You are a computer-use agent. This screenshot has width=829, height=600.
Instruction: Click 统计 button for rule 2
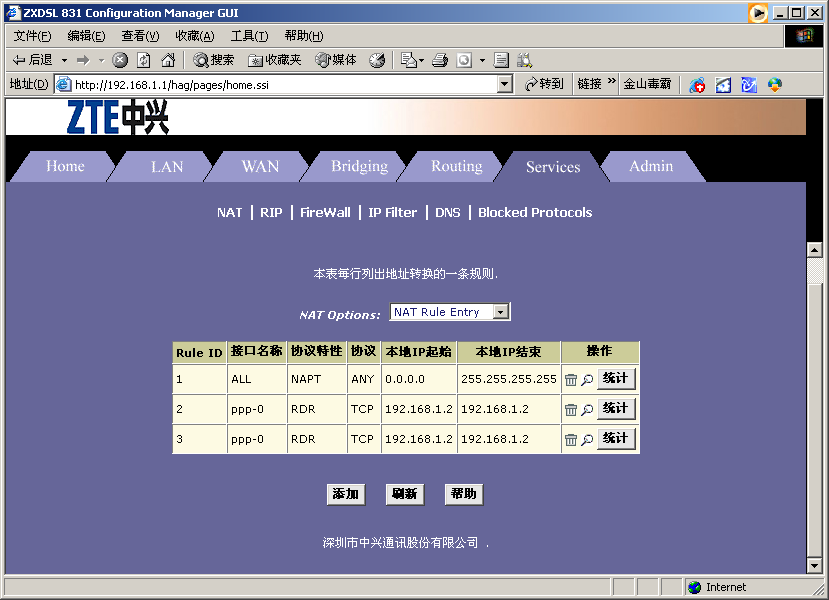[615, 409]
